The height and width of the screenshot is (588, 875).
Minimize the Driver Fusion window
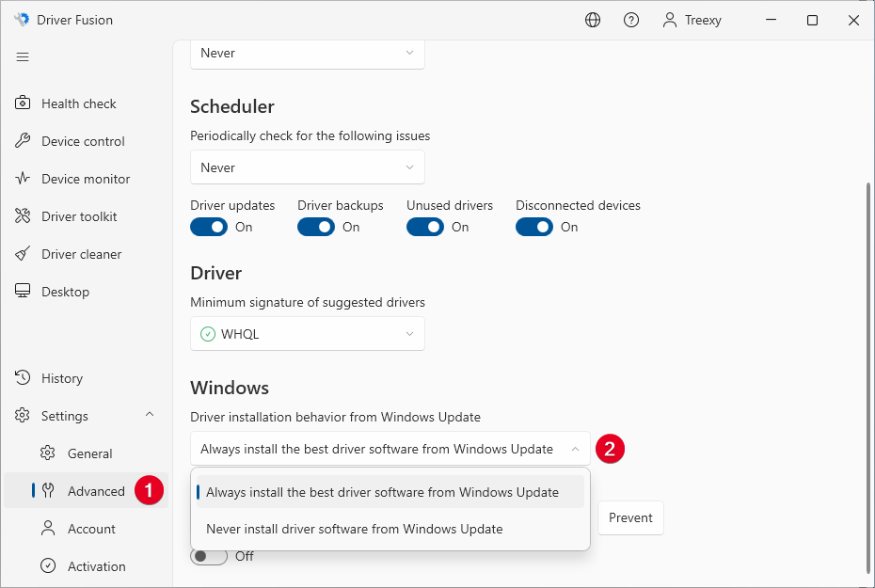point(772,20)
